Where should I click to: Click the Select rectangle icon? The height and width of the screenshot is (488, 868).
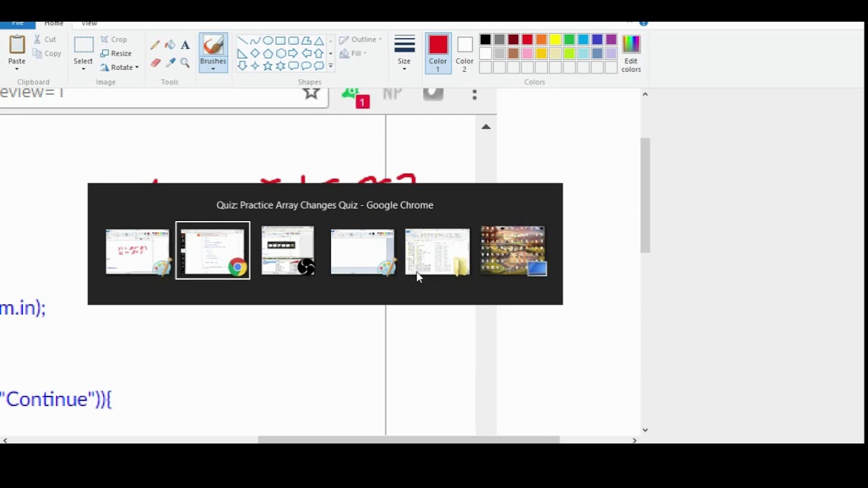[83, 45]
